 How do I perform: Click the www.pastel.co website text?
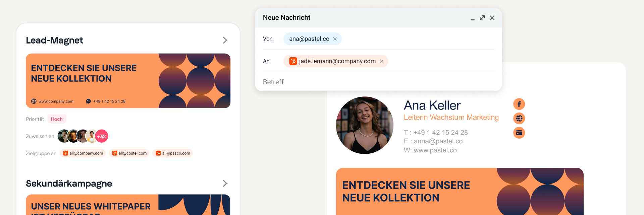click(x=435, y=150)
